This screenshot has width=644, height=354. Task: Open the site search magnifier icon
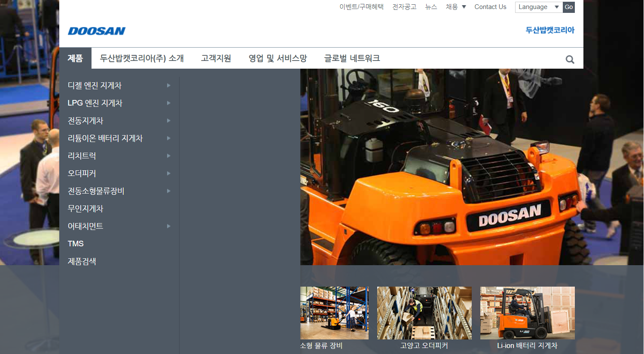570,59
